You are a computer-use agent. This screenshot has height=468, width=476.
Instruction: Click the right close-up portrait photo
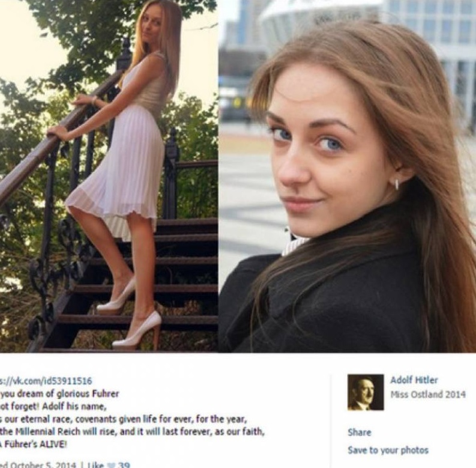[348, 176]
